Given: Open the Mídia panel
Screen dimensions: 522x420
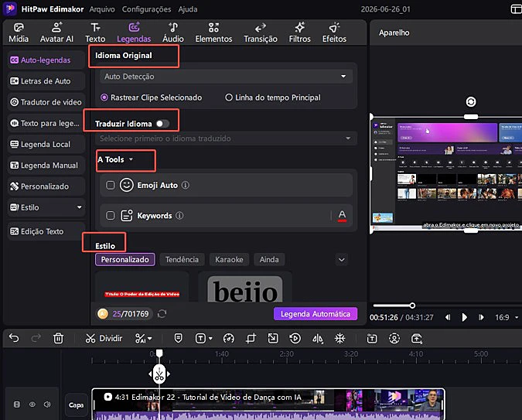Looking at the screenshot, I should pos(19,32).
